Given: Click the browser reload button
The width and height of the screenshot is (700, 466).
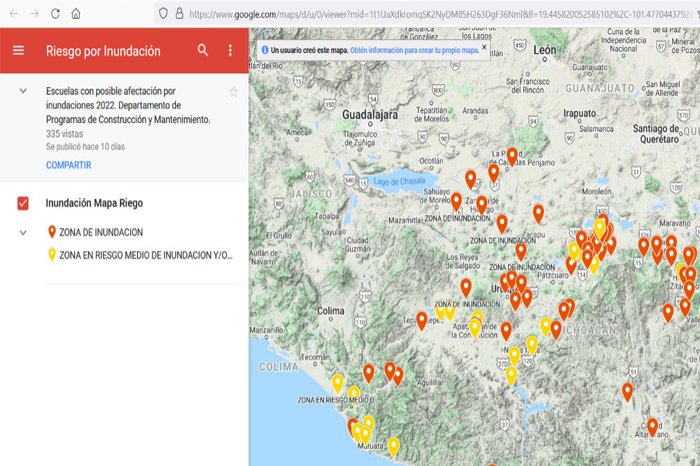Looking at the screenshot, I should tap(54, 14).
